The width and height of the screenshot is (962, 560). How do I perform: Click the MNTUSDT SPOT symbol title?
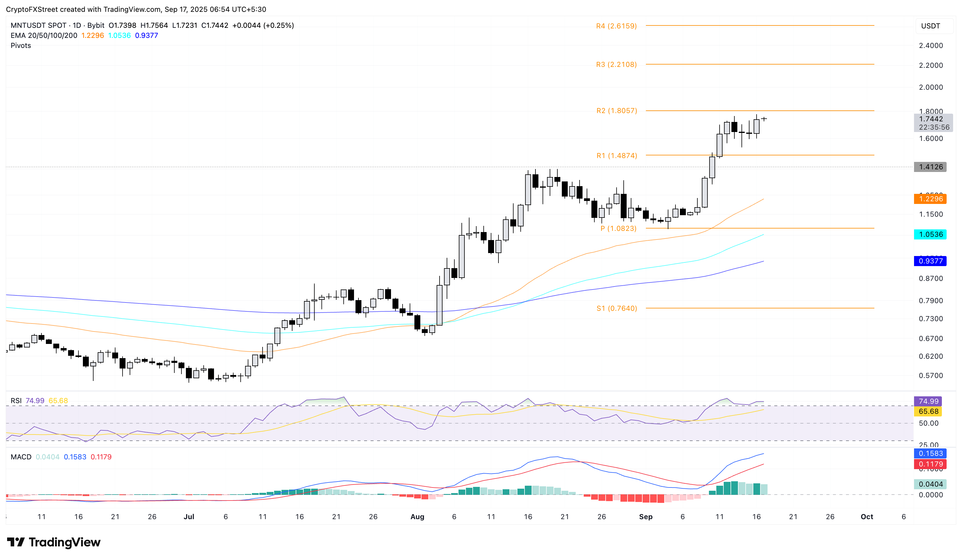click(38, 25)
